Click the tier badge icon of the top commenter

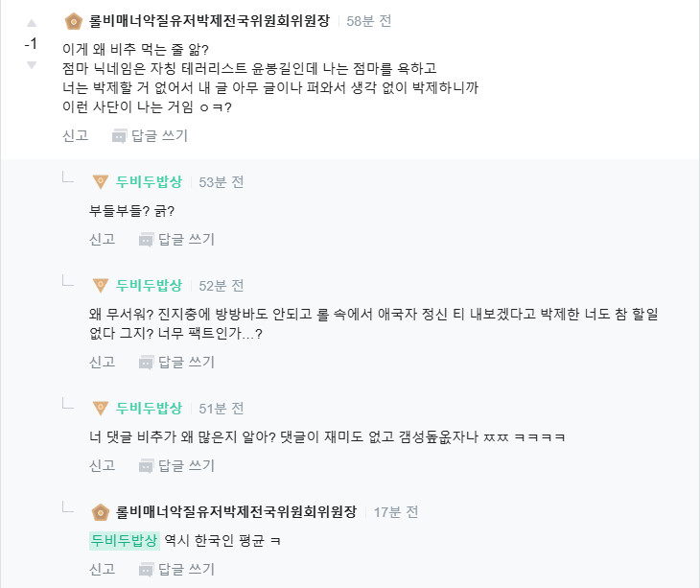(73, 21)
